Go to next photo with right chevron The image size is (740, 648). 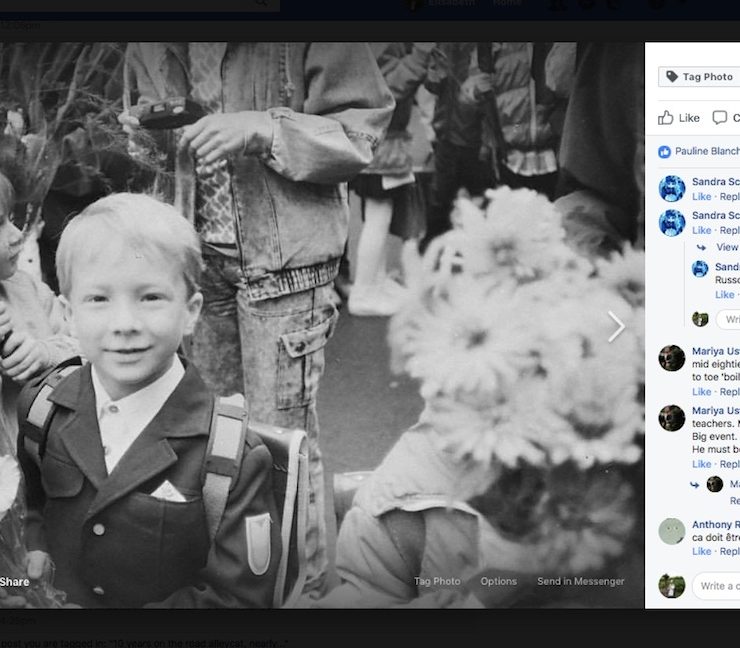(x=616, y=327)
